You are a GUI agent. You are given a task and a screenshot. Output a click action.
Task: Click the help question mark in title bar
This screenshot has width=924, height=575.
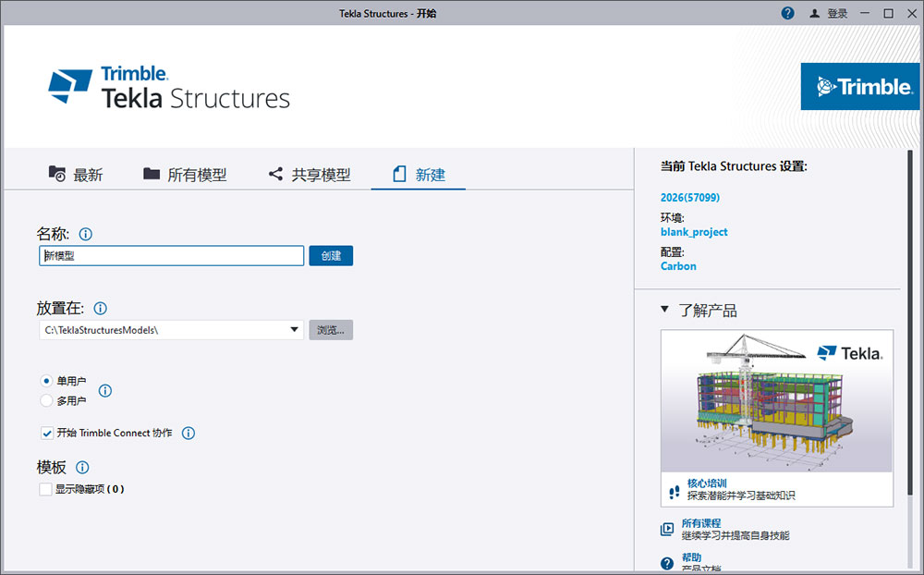[x=787, y=13]
